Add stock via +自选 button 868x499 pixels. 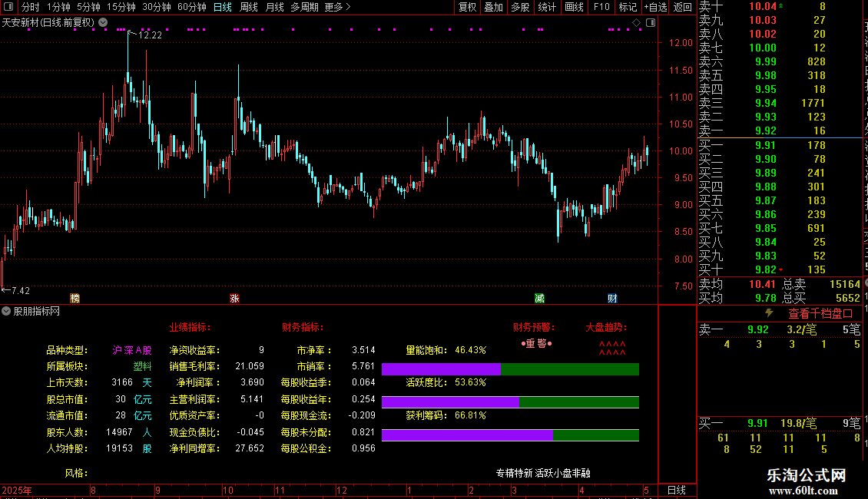point(656,7)
